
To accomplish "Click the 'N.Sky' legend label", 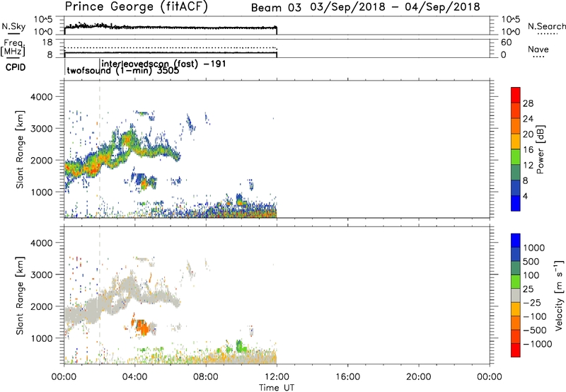I will click(13, 26).
